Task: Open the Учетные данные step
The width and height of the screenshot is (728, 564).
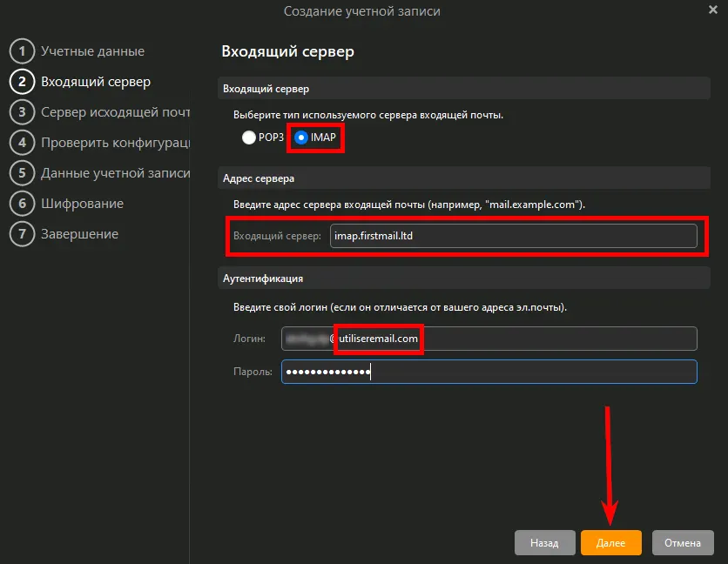Action: (x=92, y=51)
